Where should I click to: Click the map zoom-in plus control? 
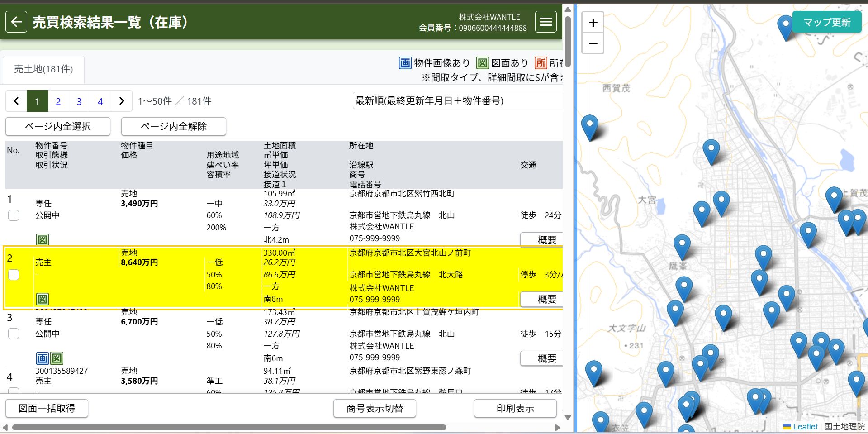593,22
